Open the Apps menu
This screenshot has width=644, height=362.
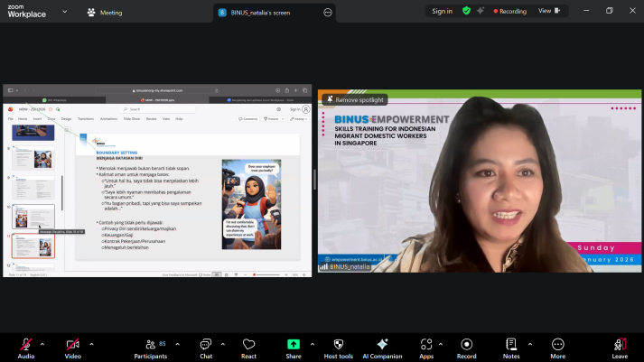click(x=426, y=345)
